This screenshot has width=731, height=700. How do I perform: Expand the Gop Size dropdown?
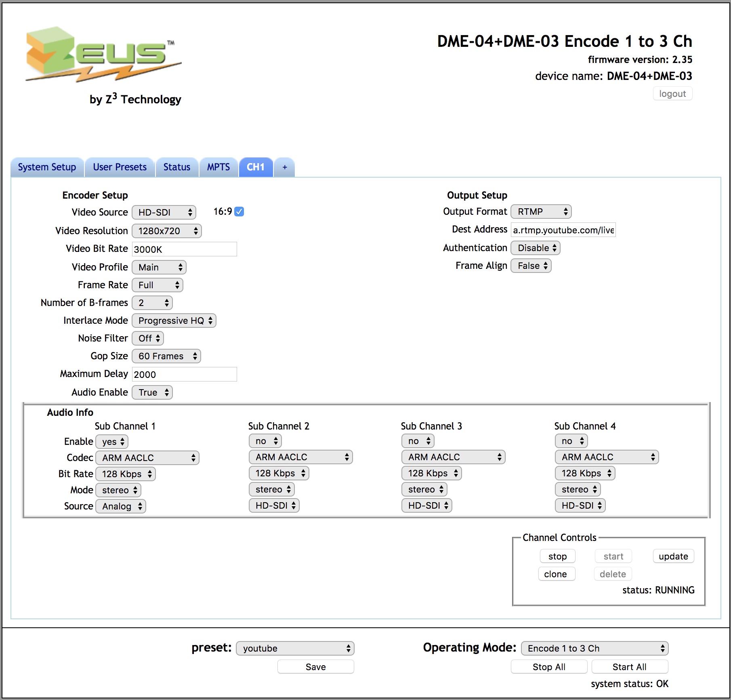coord(166,356)
